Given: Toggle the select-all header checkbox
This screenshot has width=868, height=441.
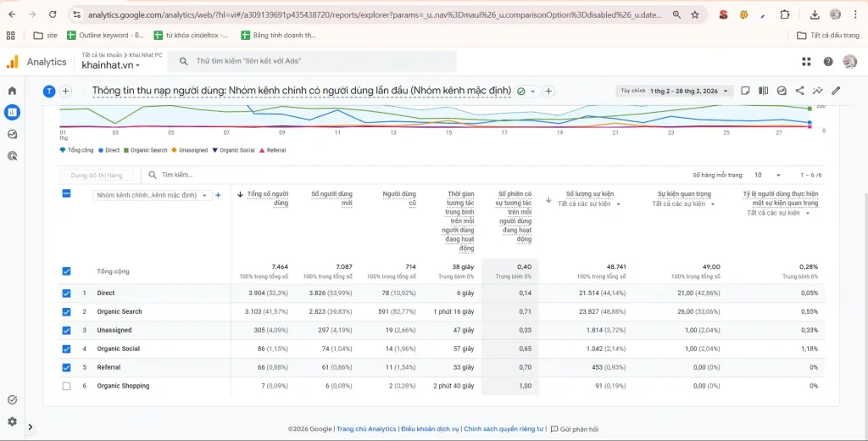Looking at the screenshot, I should pyautogui.click(x=66, y=193).
